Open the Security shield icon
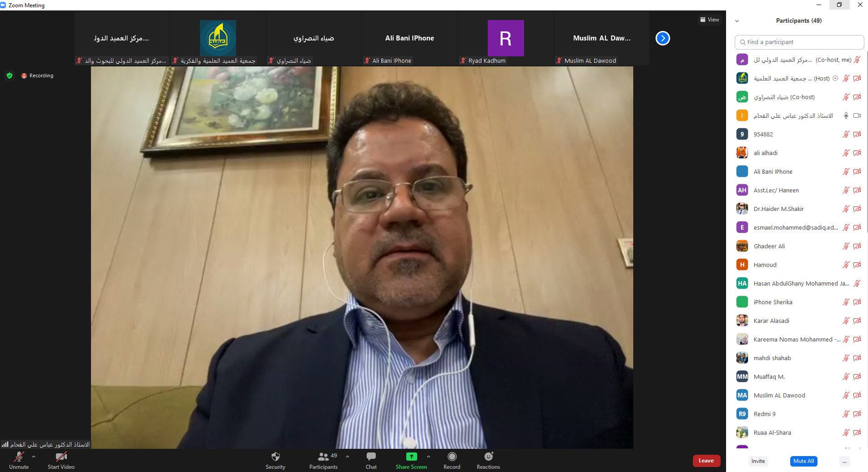This screenshot has height=472, width=868. point(275,457)
